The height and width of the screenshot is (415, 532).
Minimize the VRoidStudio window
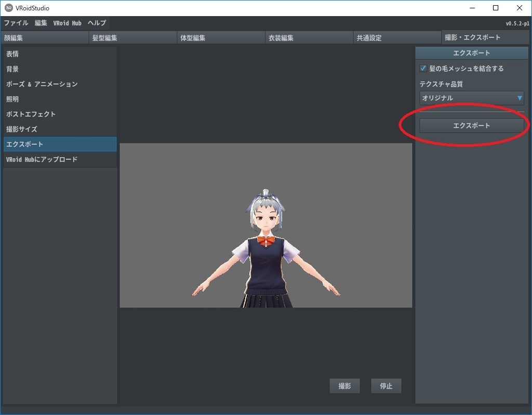click(x=472, y=8)
